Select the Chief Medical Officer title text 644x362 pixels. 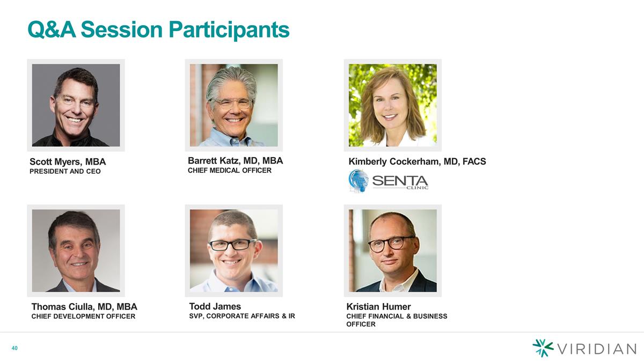[230, 171]
